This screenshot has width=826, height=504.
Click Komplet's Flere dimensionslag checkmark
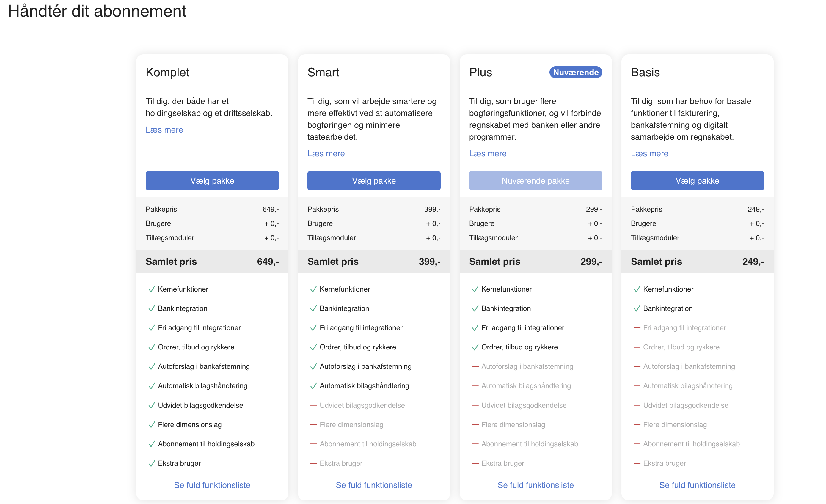152,425
